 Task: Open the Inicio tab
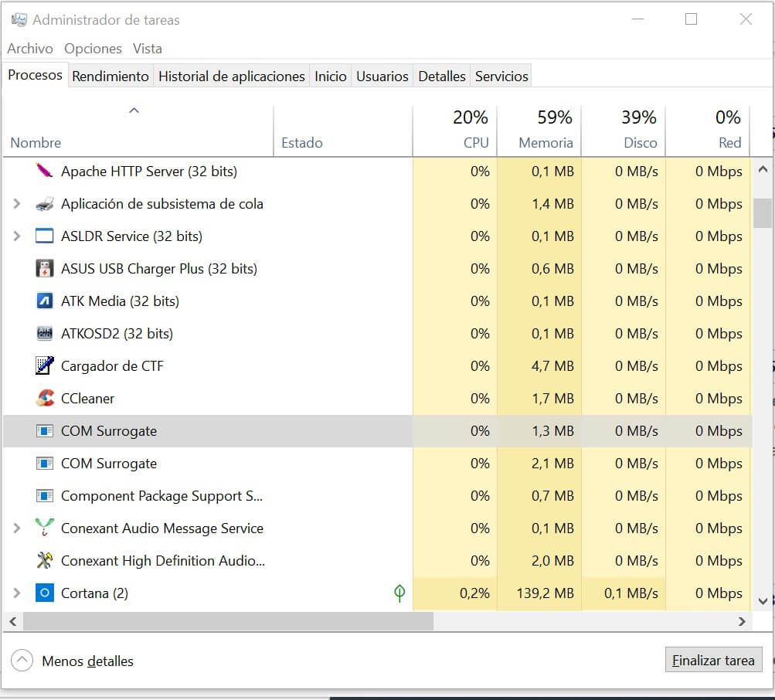click(330, 76)
